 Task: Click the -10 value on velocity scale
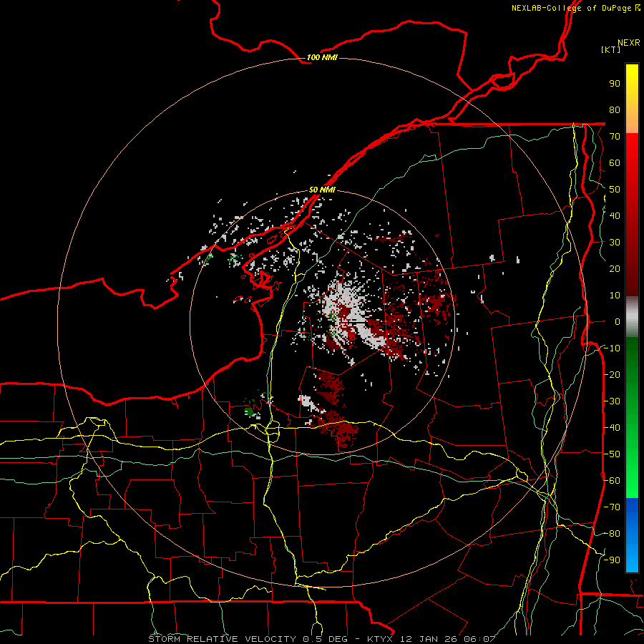[x=612, y=348]
